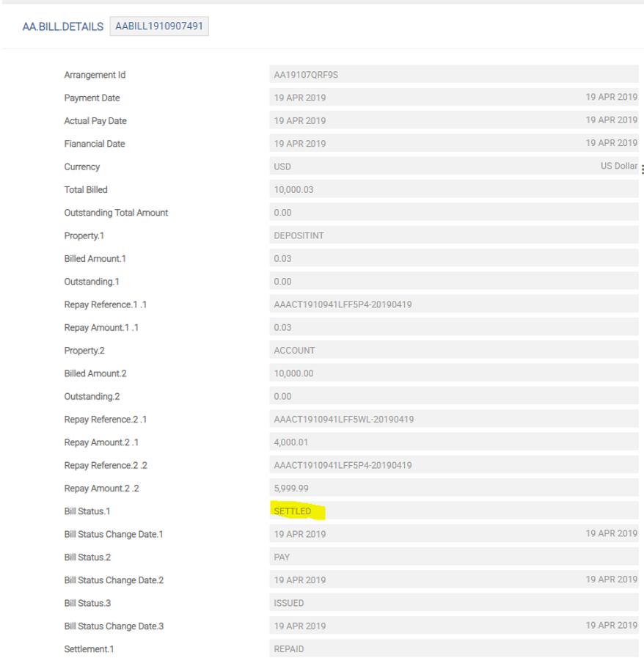Click the Repay Reference.1 .1 field

[453, 304]
